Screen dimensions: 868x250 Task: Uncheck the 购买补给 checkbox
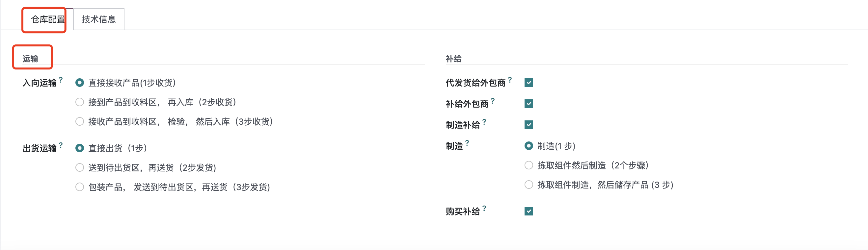point(529,211)
